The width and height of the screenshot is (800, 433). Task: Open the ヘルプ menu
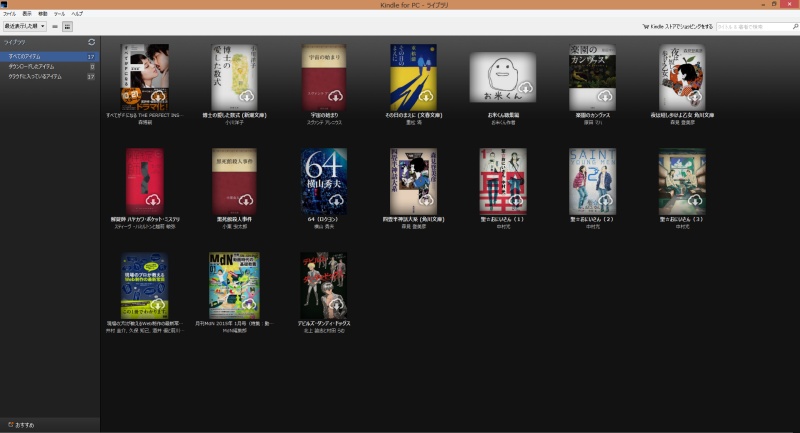[76, 14]
